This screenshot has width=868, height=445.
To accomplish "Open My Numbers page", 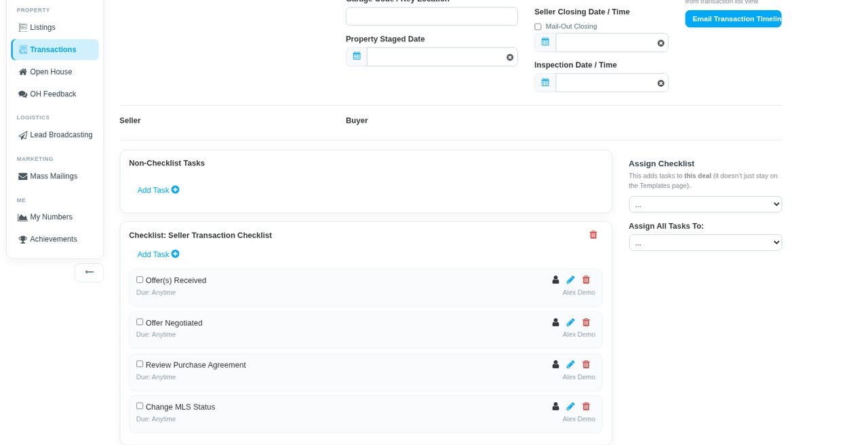I will click(x=55, y=217).
